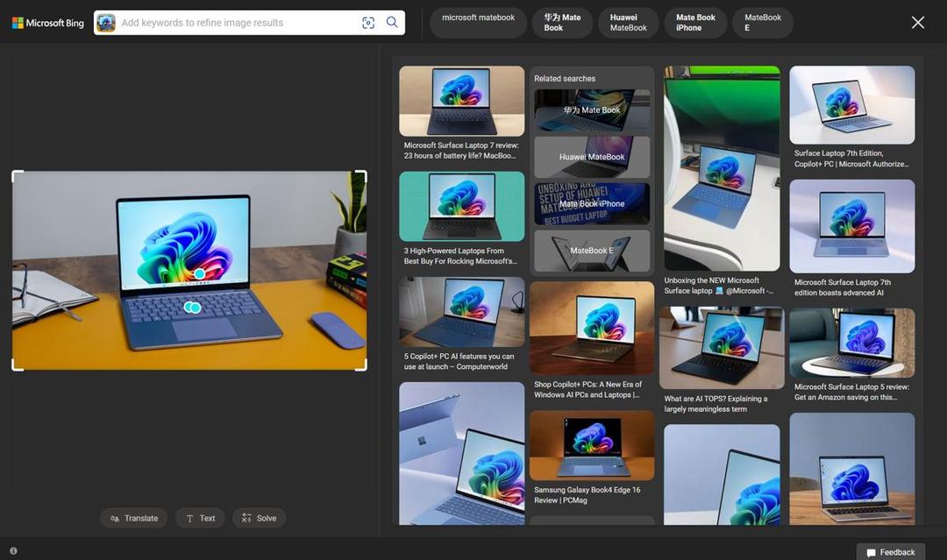Click the Translate button
Screen dimensions: 947x560
(x=133, y=518)
